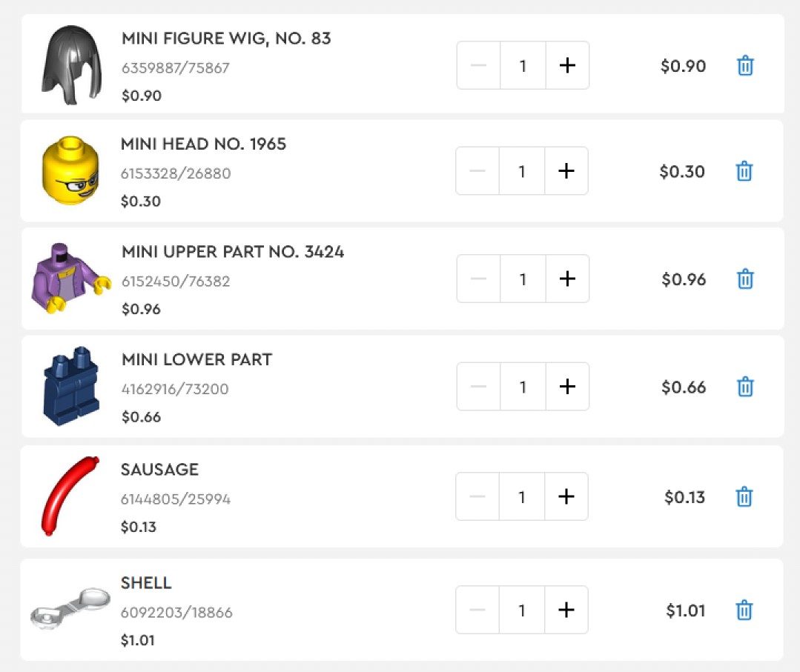Viewport: 800px width, 672px height.
Task: Increase quantity of Mini Figure Wig
Action: (567, 66)
